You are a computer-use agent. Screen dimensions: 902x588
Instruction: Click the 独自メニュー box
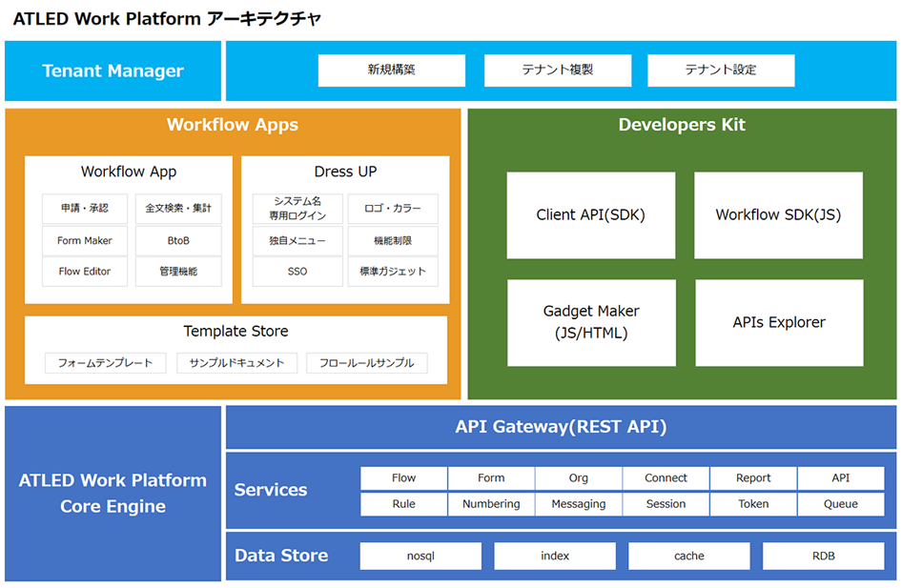click(297, 240)
